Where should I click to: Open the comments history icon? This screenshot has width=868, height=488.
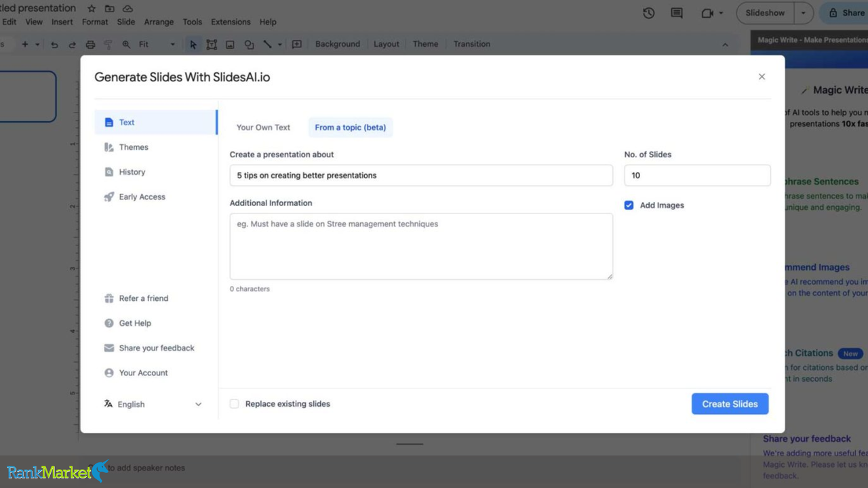pyautogui.click(x=677, y=13)
